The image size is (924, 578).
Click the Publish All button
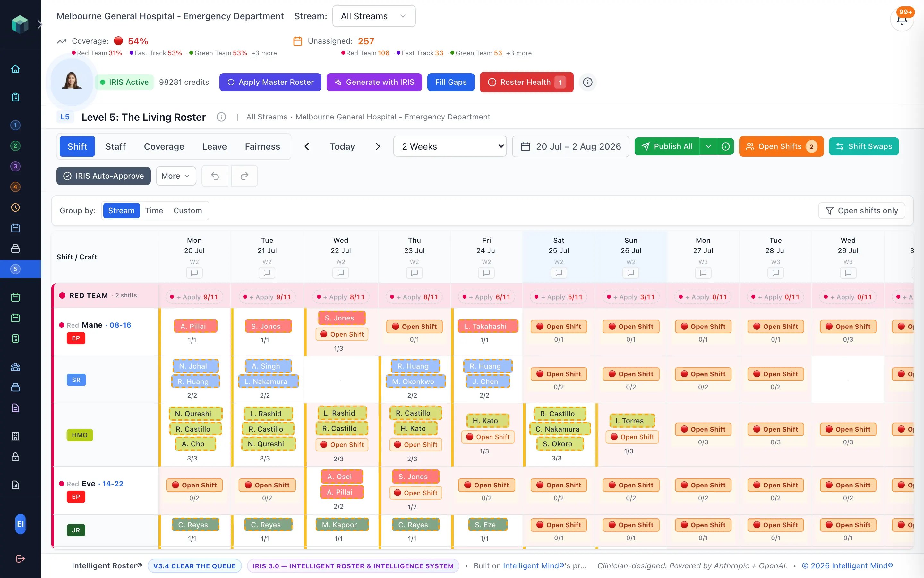coord(667,146)
